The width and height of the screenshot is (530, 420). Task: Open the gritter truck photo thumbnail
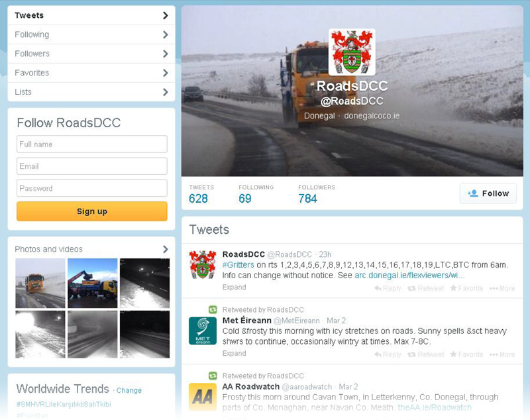(x=40, y=283)
